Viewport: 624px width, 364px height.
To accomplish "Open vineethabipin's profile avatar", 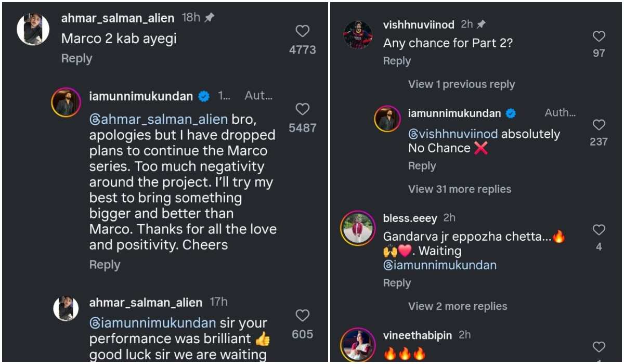I will click(358, 345).
